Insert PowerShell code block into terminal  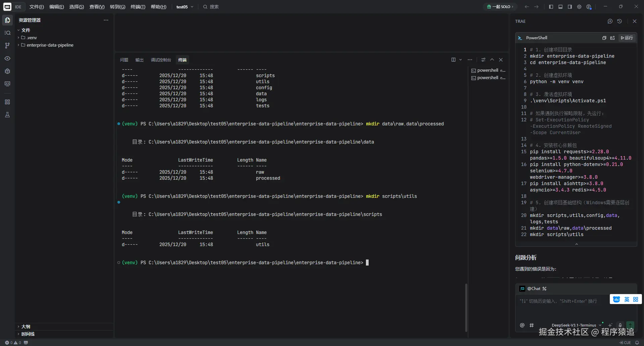tap(612, 38)
